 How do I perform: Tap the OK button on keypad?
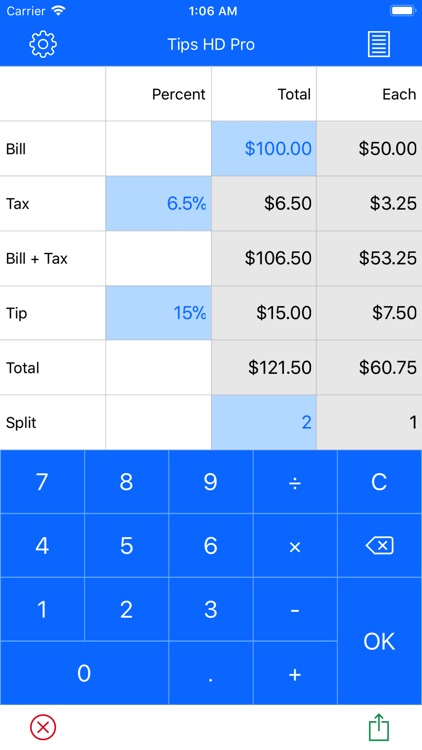380,641
